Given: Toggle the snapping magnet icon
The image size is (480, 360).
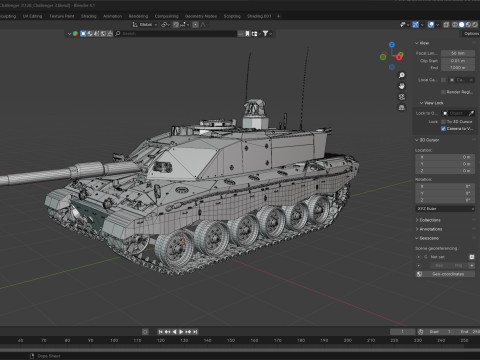Looking at the screenshot, I should 176,25.
